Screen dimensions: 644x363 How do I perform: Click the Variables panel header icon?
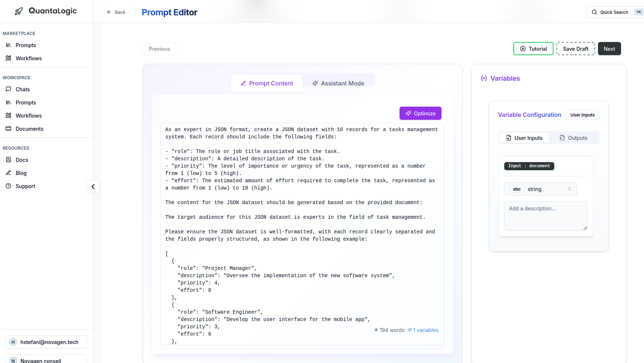point(484,78)
